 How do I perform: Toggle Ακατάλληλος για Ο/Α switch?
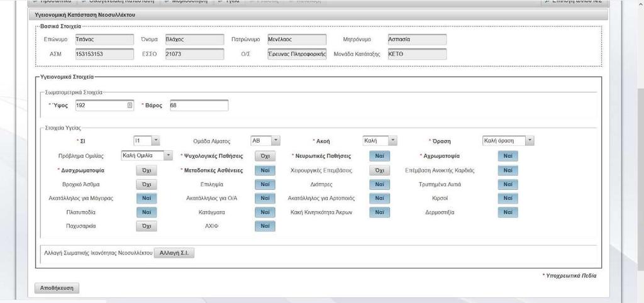point(265,198)
